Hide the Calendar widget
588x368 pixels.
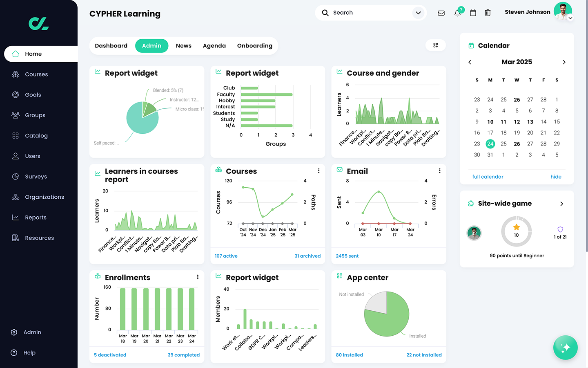point(556,176)
